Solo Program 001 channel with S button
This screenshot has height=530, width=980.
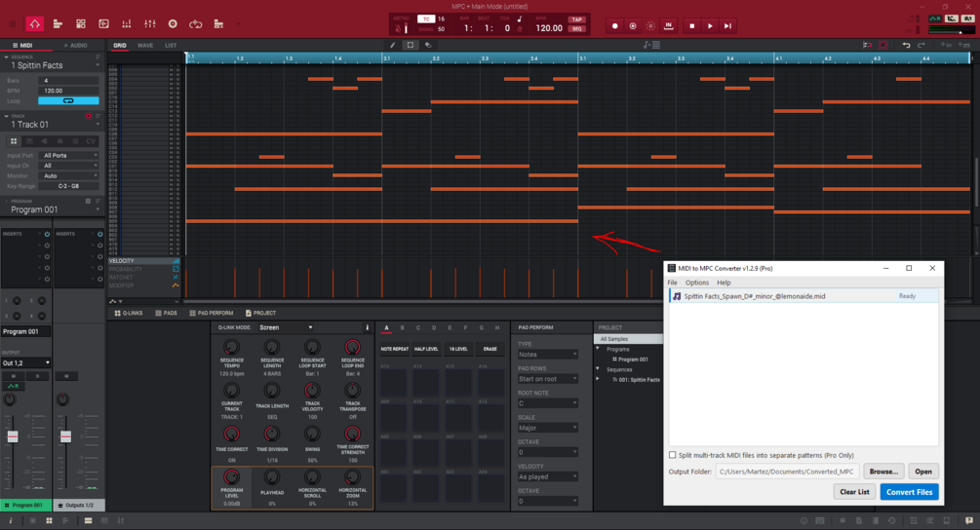pyautogui.click(x=37, y=376)
